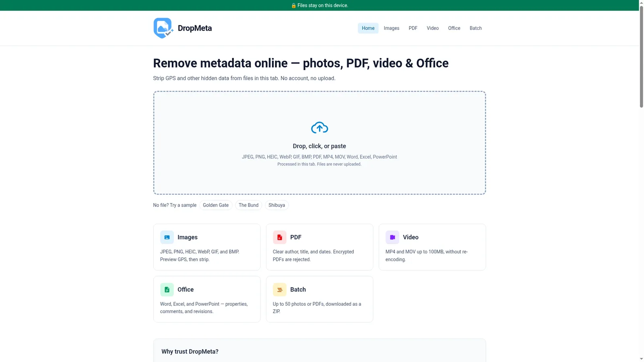The width and height of the screenshot is (644, 362).
Task: Click the red PDF card icon
Action: coord(280,237)
